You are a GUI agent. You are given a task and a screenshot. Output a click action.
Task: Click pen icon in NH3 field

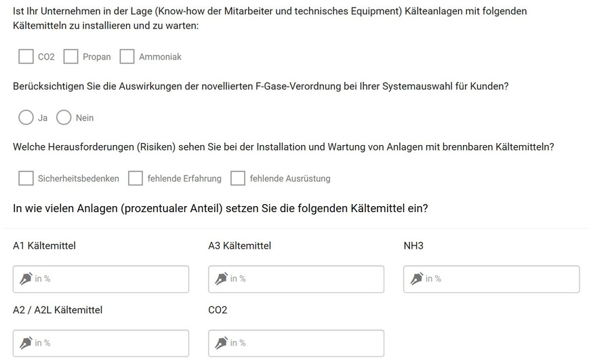[416, 279]
